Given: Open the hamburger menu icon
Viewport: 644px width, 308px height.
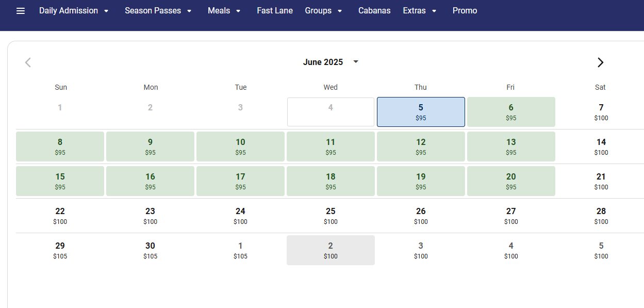Looking at the screenshot, I should (x=21, y=11).
